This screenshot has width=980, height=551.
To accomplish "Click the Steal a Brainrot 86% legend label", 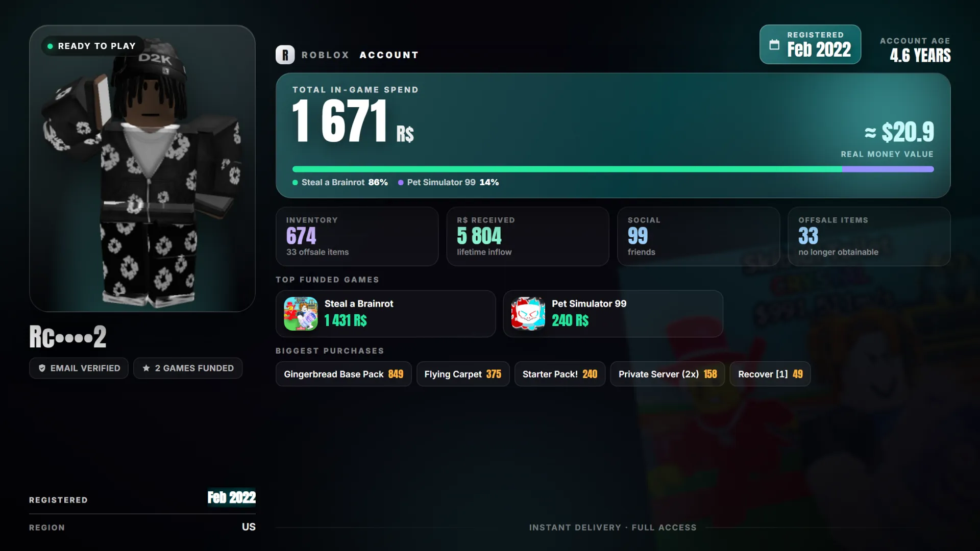I will coord(345,183).
